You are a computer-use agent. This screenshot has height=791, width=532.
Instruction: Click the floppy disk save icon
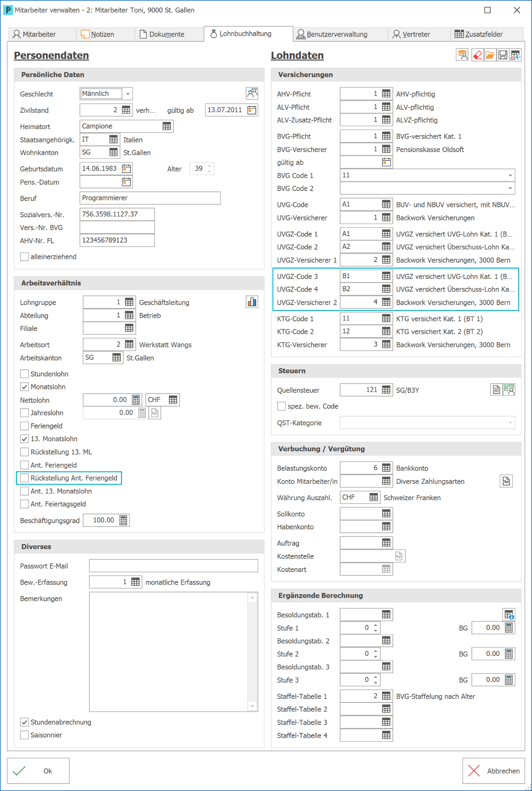tap(503, 55)
